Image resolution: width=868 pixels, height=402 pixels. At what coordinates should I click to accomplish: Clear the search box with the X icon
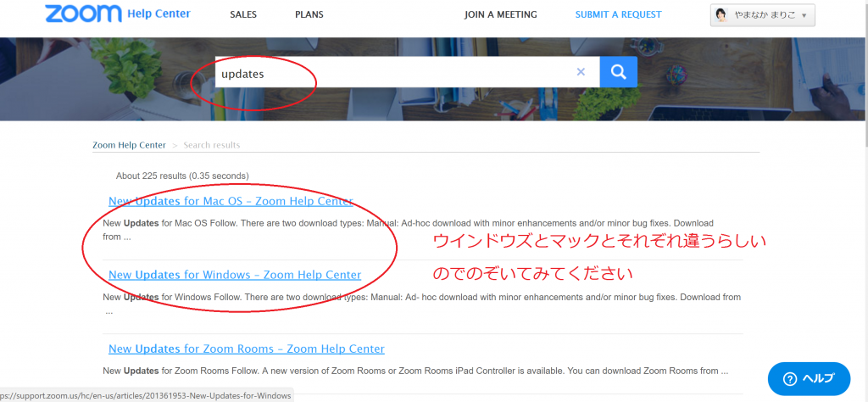pyautogui.click(x=581, y=72)
